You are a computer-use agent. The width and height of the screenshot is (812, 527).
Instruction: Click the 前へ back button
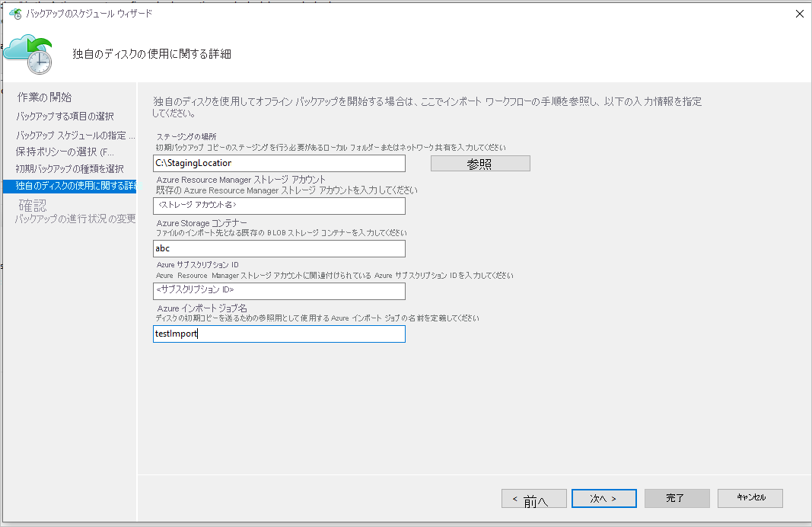534,499
